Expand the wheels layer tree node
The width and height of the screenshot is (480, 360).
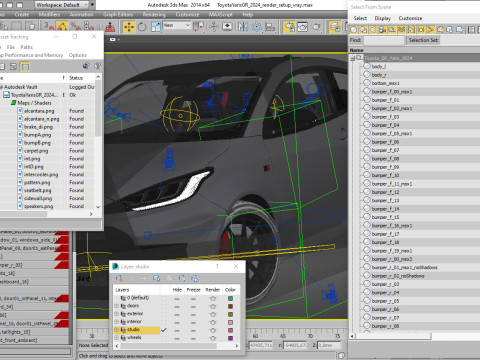coord(117,338)
